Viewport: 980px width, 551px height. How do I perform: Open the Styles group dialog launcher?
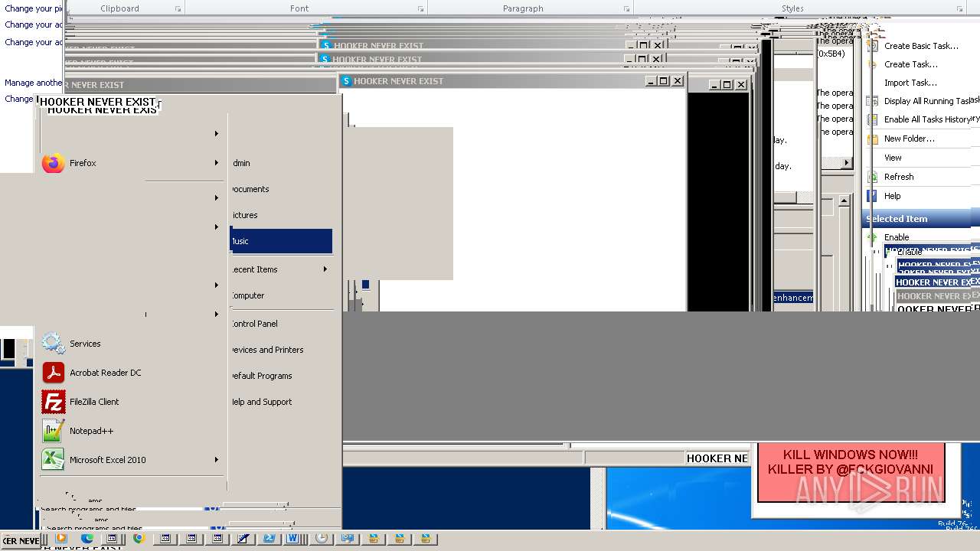tap(960, 9)
